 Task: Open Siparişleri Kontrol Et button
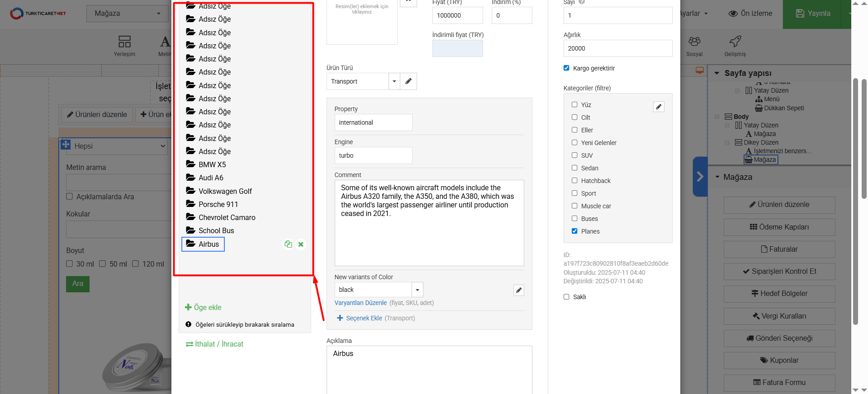(x=779, y=271)
